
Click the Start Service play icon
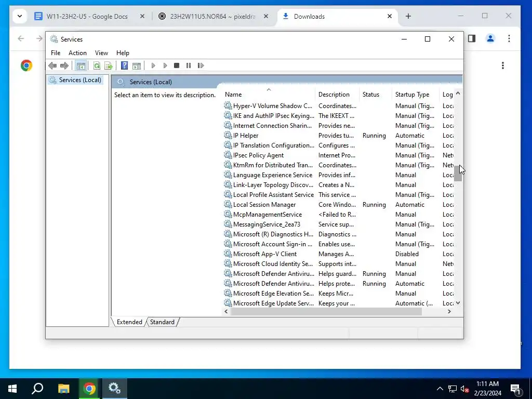[153, 65]
